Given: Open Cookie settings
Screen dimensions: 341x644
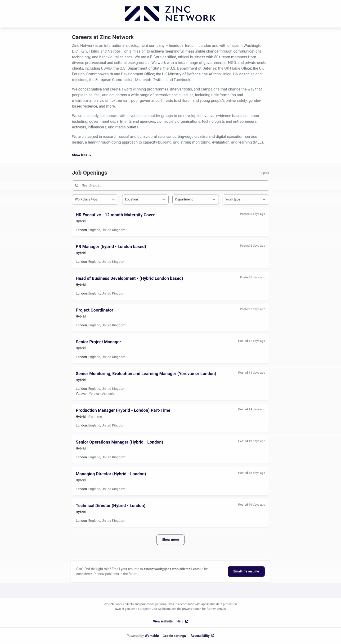Looking at the screenshot, I should pyautogui.click(x=174, y=636).
